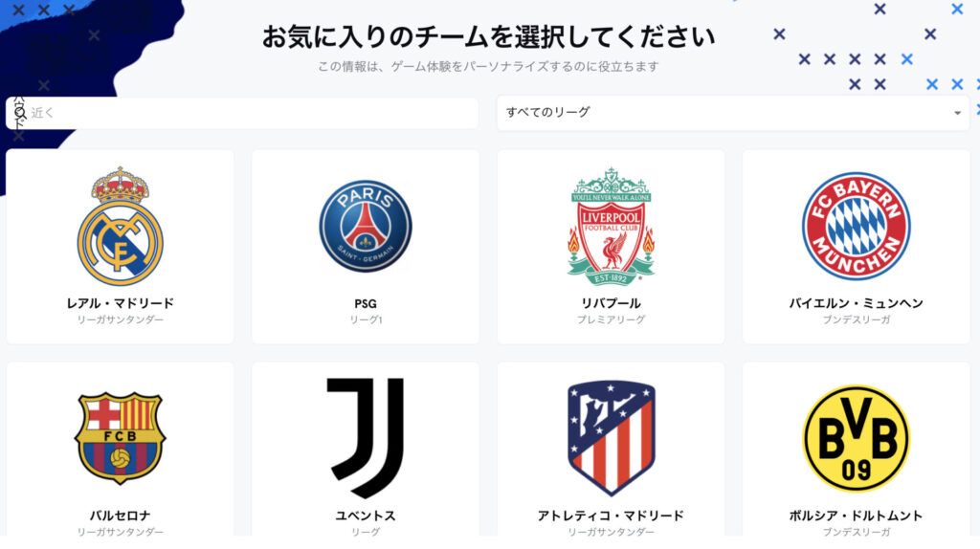The height and width of the screenshot is (549, 980).
Task: Choose the PSG club logo
Action: (x=366, y=226)
